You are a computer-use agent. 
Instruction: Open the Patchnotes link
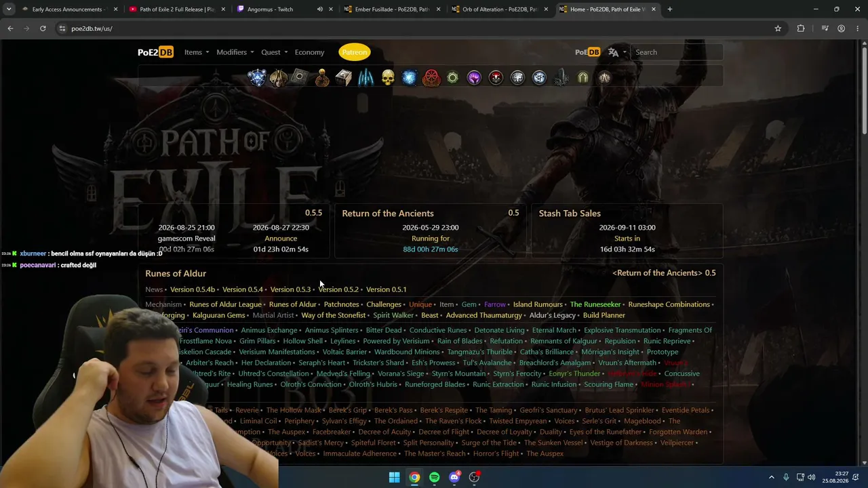[x=341, y=304]
